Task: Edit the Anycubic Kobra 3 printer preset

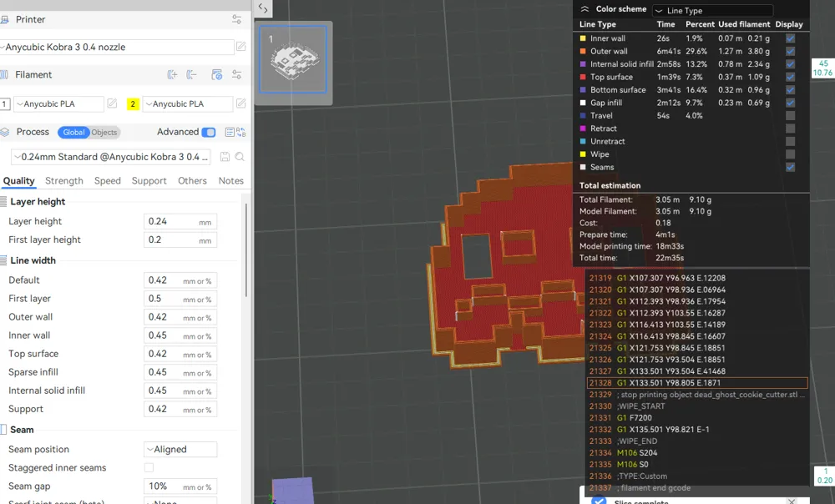Action: coord(240,47)
